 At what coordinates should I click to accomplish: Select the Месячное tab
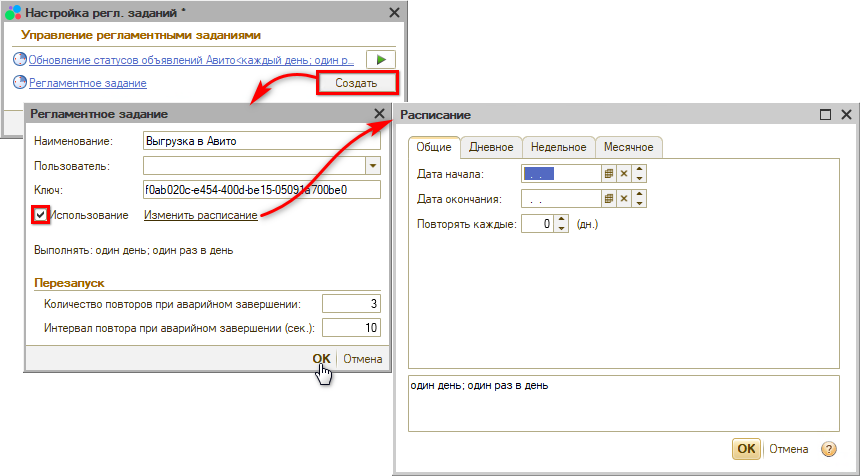pyautogui.click(x=628, y=147)
